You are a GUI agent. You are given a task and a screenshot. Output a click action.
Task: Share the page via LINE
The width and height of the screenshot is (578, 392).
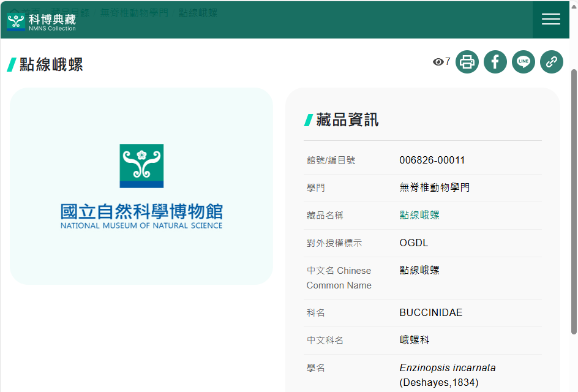tap(524, 62)
